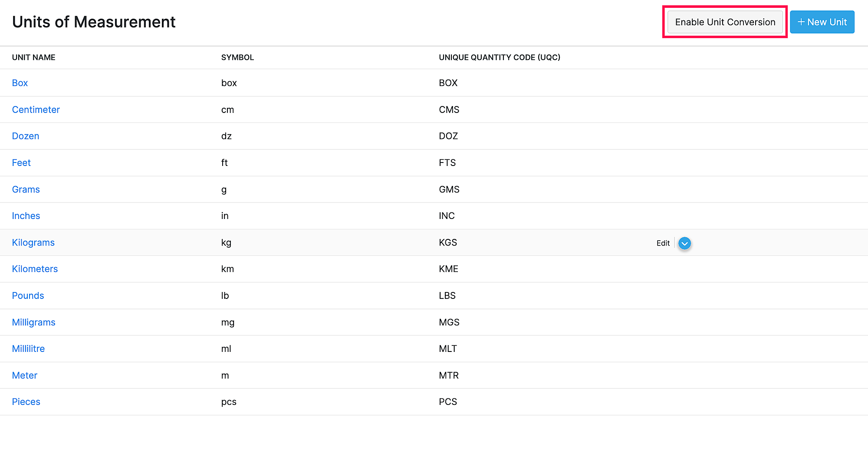The width and height of the screenshot is (868, 464).
Task: Open dropdown arrow on Kilograms row
Action: click(684, 243)
